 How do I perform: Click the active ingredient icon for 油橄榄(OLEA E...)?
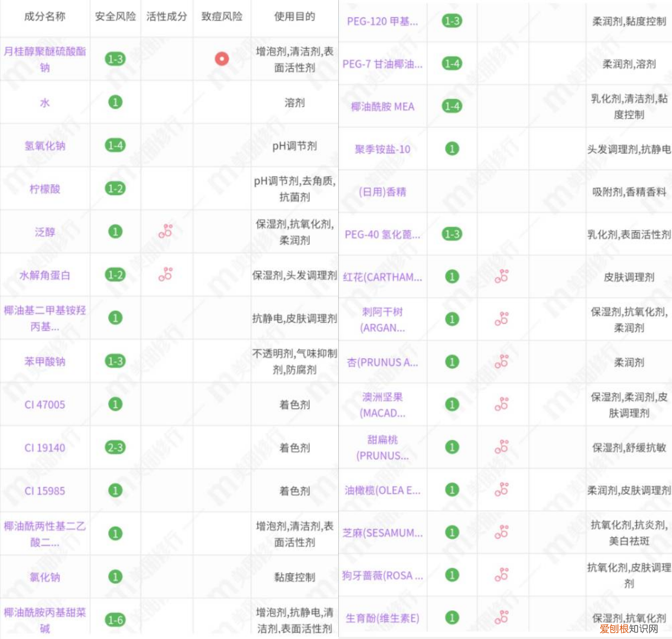point(502,491)
